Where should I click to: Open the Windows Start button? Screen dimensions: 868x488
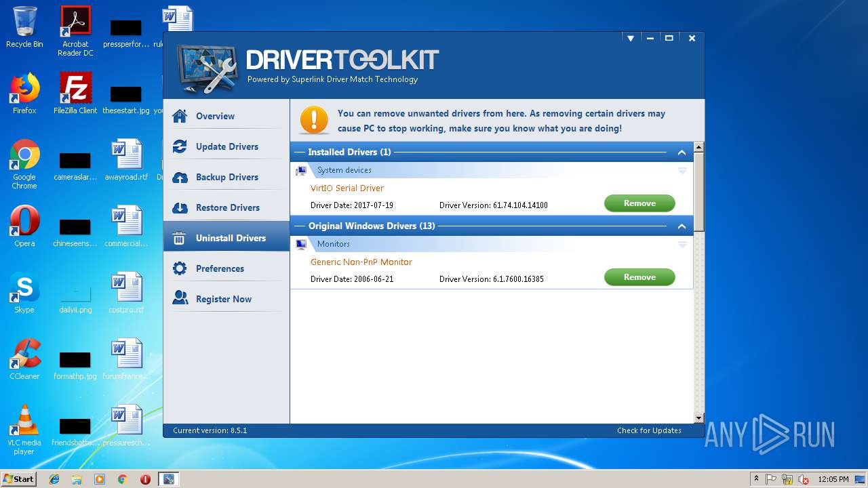pos(19,479)
